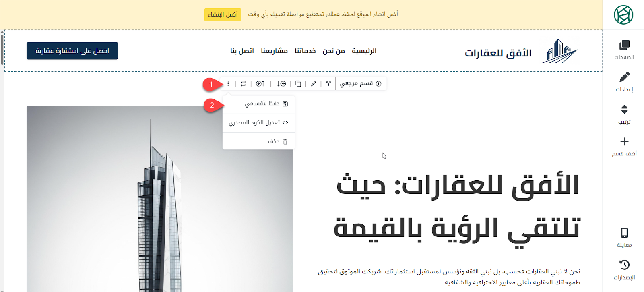Click the branch/split icon in section toolbar
This screenshot has width=644, height=292.
click(x=328, y=84)
